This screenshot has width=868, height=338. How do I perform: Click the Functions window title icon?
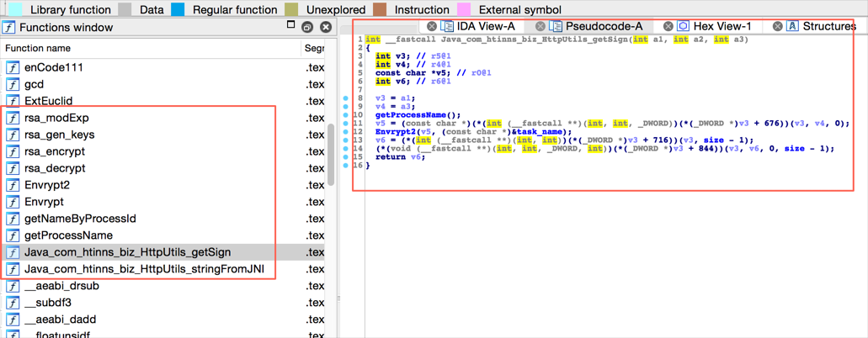click(8, 27)
